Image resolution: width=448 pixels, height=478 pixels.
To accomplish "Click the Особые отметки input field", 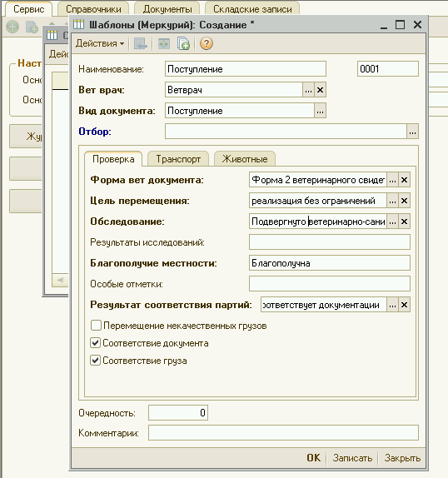I will click(x=330, y=283).
